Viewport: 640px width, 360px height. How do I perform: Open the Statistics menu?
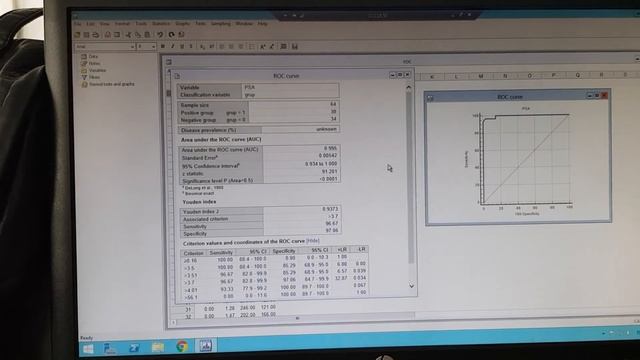click(161, 24)
